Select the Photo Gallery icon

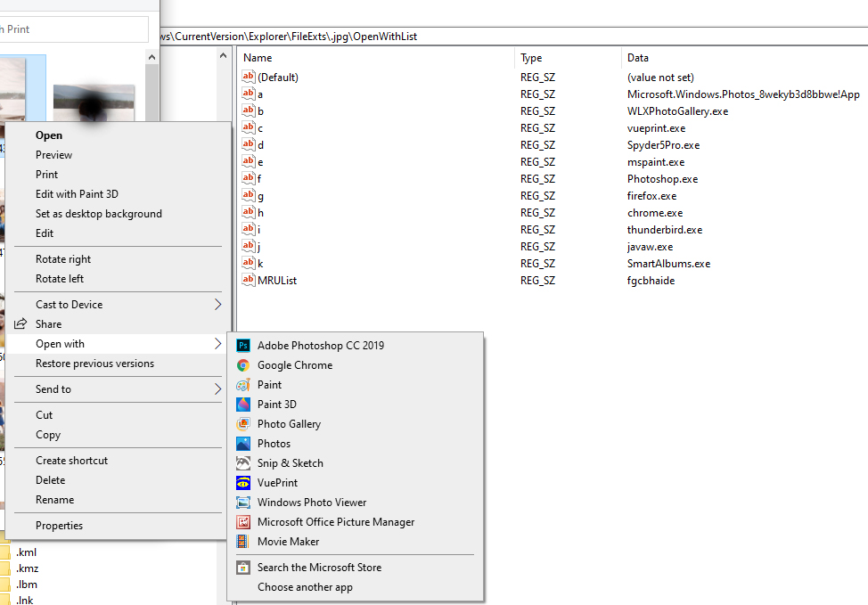click(x=243, y=424)
